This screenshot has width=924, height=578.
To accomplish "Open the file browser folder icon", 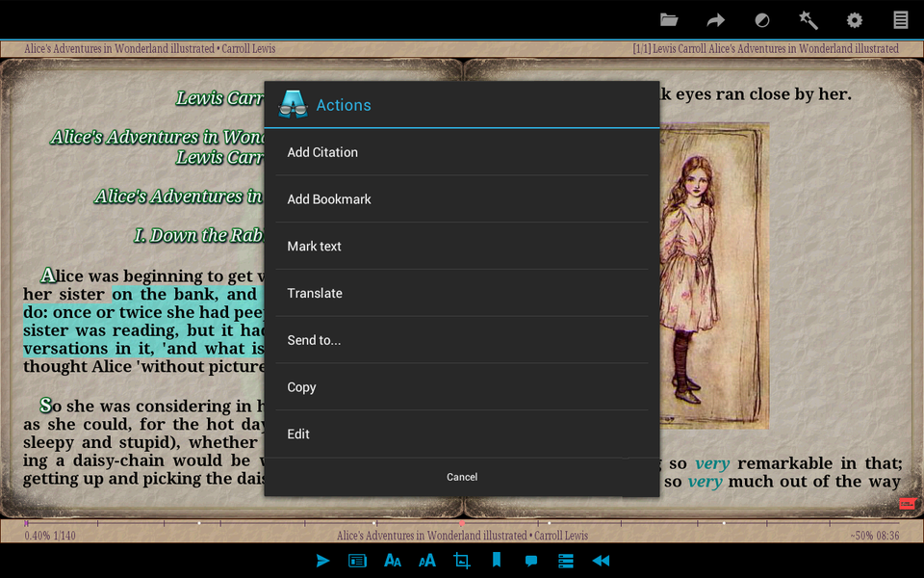I will click(x=669, y=19).
